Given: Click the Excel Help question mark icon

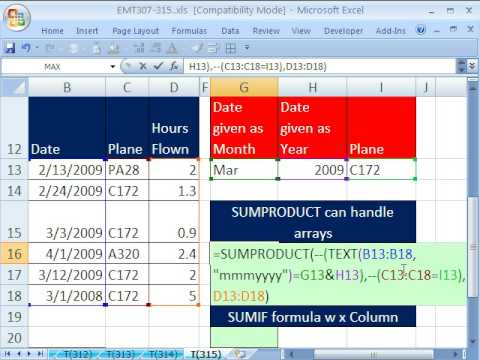Looking at the screenshot, I should pyautogui.click(x=421, y=30).
